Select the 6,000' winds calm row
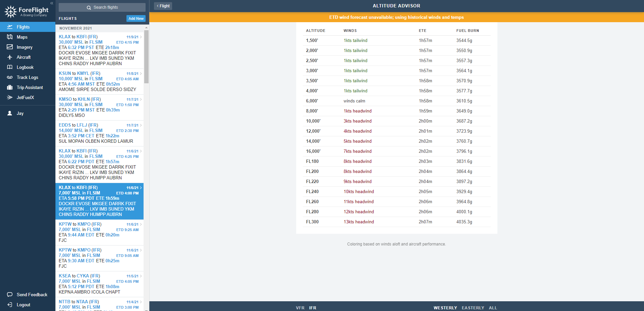The width and height of the screenshot is (644, 311). [396, 101]
